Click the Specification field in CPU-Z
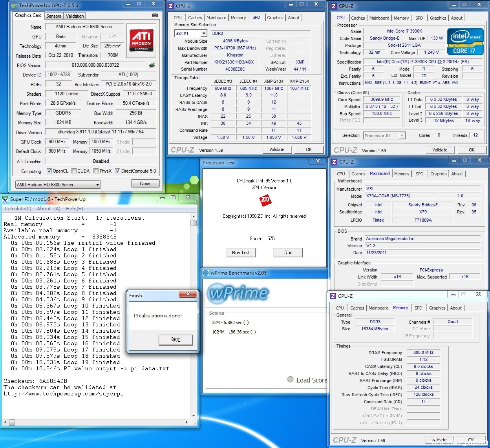The image size is (490, 448). point(423,62)
